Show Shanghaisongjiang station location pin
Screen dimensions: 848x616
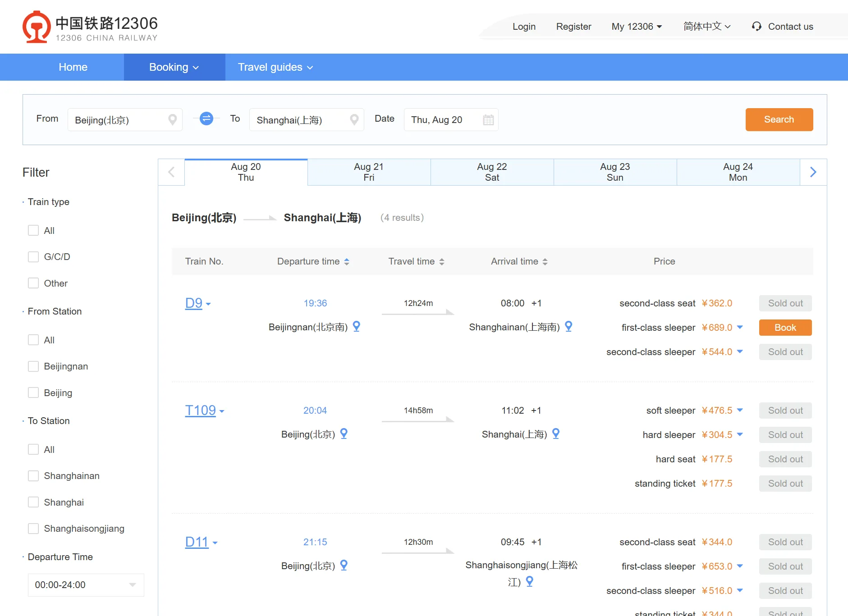pos(530,581)
